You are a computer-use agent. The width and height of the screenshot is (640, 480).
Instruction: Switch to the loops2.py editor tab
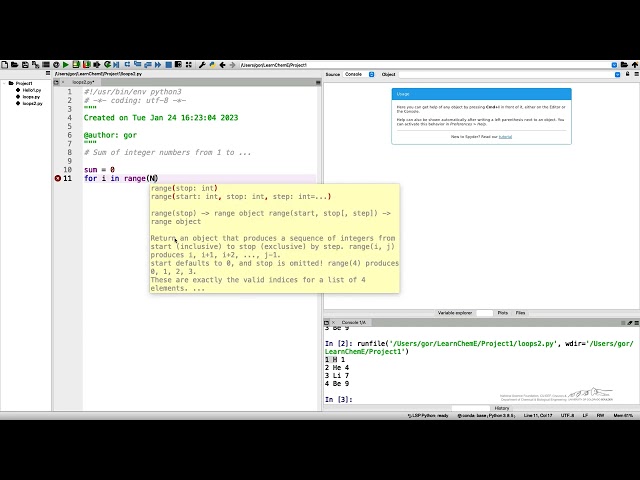tap(83, 82)
